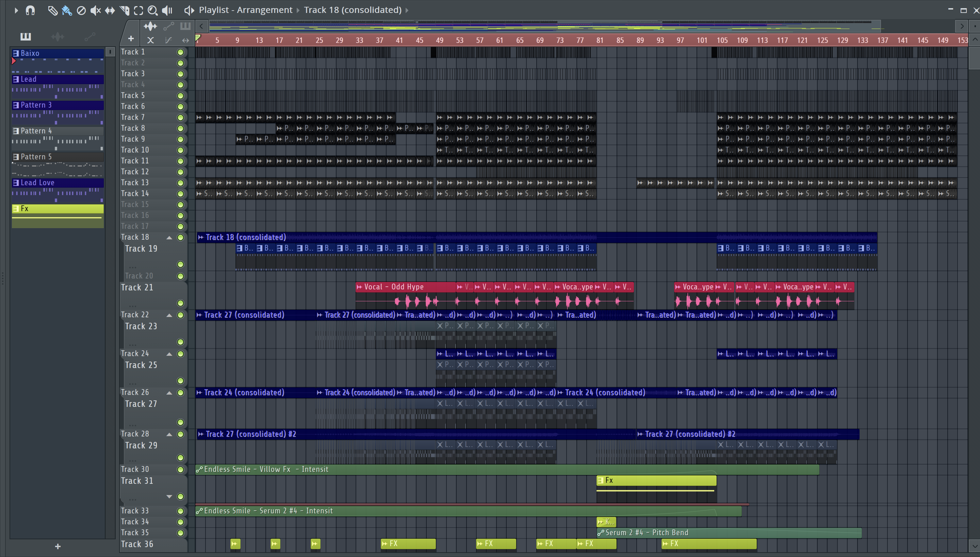Select the Serum 2 #4 - Pitch Bend clip
This screenshot has height=557, width=980.
click(x=729, y=532)
